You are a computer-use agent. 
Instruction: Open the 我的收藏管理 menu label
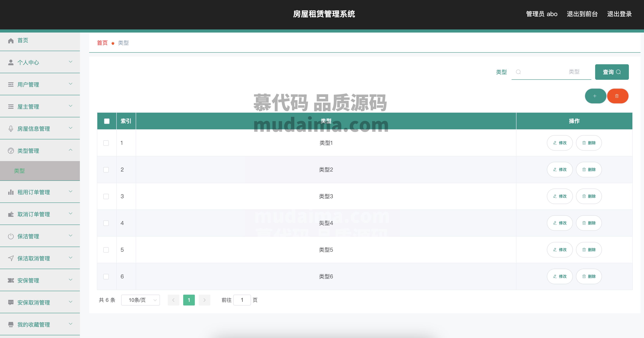click(x=34, y=324)
